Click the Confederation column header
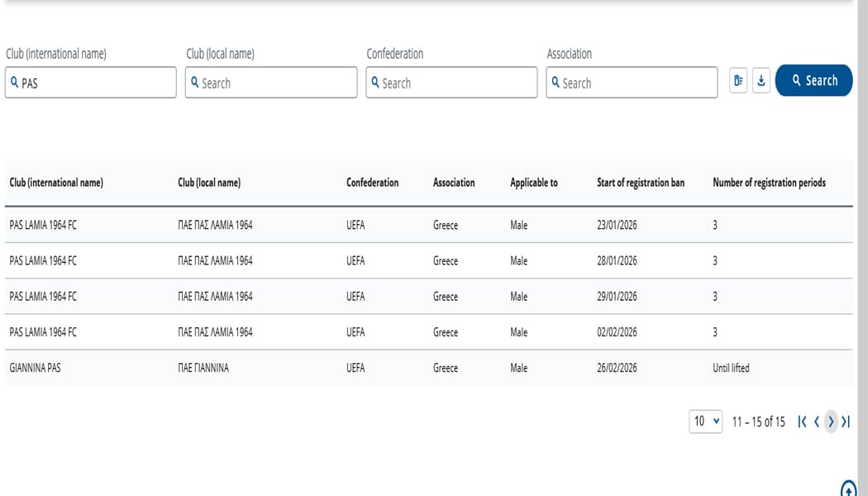The height and width of the screenshot is (496, 868). [372, 183]
